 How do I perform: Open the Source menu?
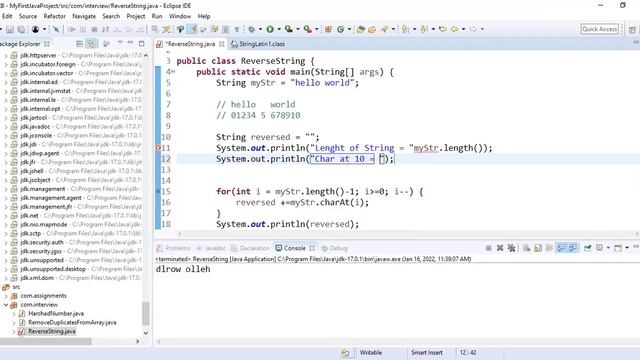(28, 16)
